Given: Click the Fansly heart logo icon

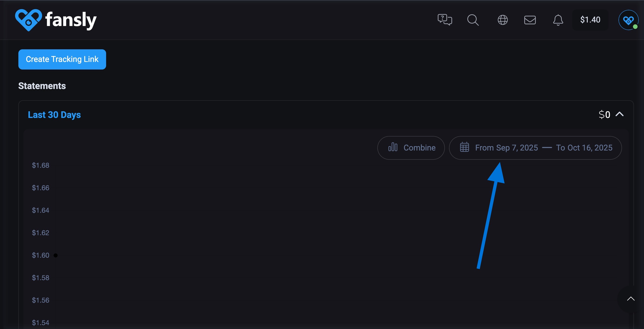Looking at the screenshot, I should (x=28, y=20).
